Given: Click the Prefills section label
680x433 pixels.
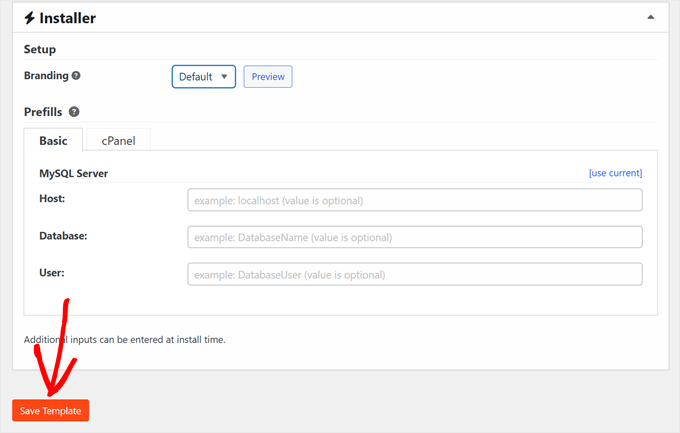Looking at the screenshot, I should (43, 112).
